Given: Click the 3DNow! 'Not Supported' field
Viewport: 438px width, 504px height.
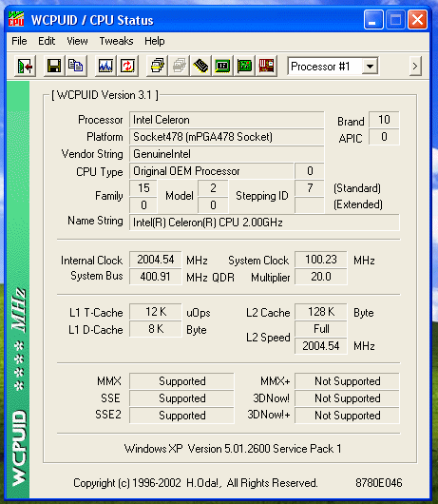Looking at the screenshot, I should click(347, 398).
